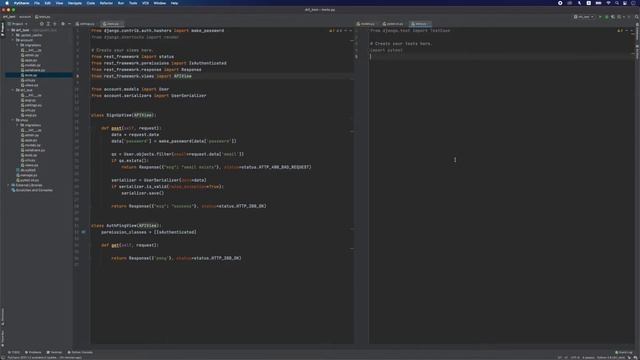Open the Favorites vertical side tab
Image resolution: width=640 pixels, height=360 pixels.
(2, 338)
